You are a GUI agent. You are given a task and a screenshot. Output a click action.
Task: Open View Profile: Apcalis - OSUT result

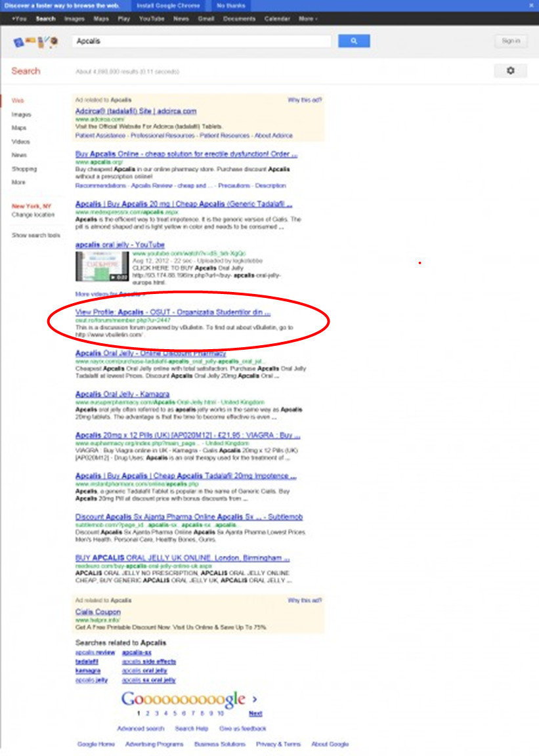pyautogui.click(x=173, y=312)
